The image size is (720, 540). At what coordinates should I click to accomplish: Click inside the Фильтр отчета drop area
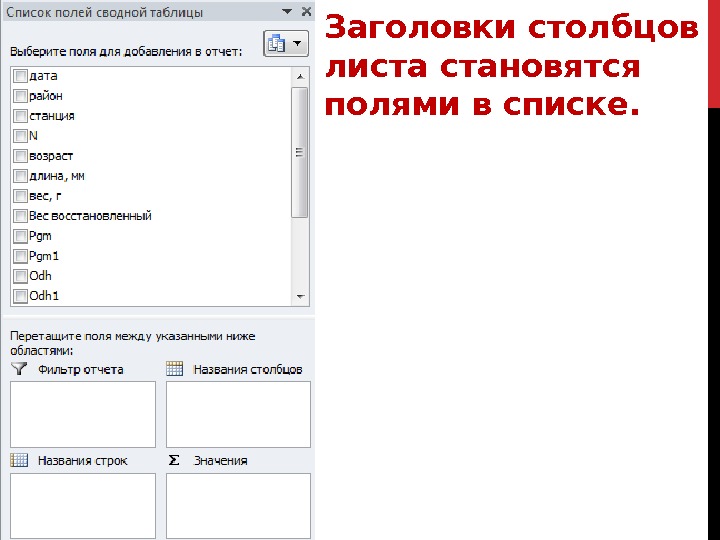pyautogui.click(x=83, y=414)
